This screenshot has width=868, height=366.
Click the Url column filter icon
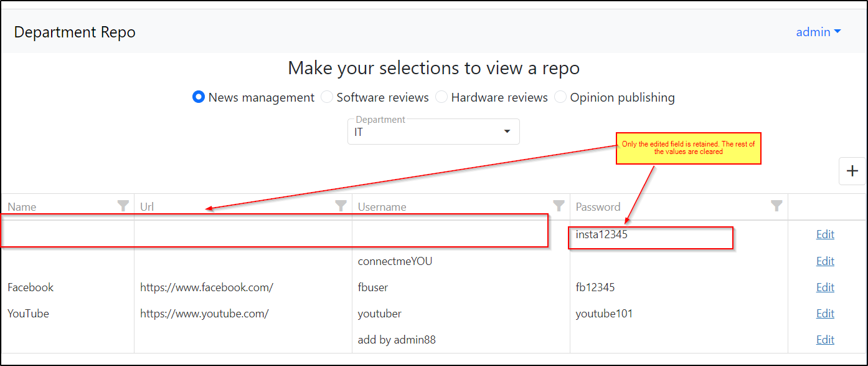pos(341,206)
